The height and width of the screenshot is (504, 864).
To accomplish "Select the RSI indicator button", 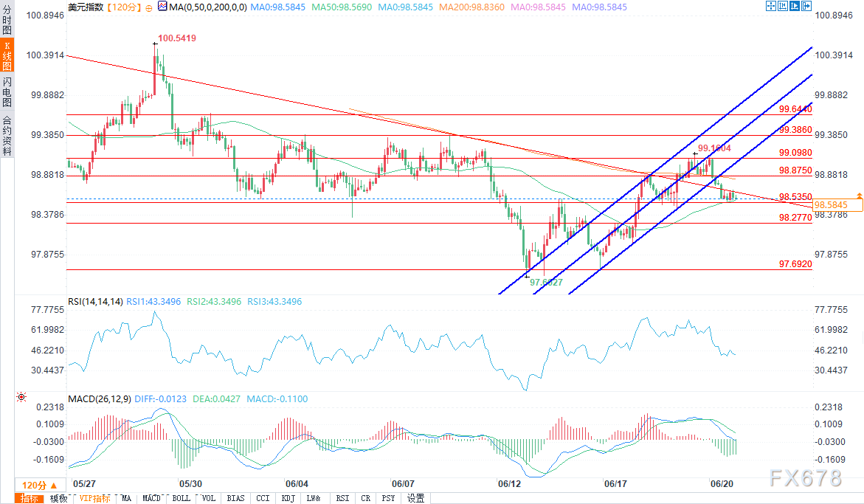I will [342, 498].
